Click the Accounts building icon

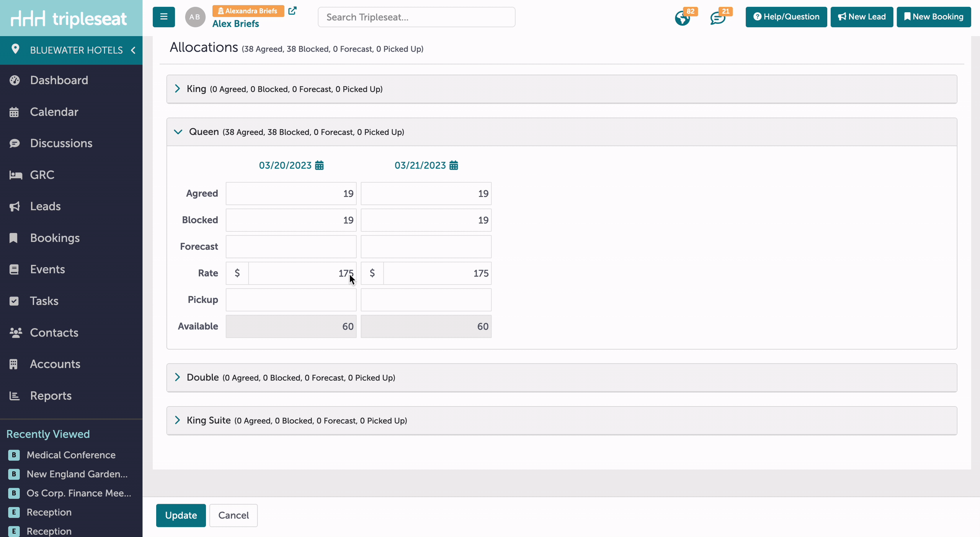coord(13,364)
